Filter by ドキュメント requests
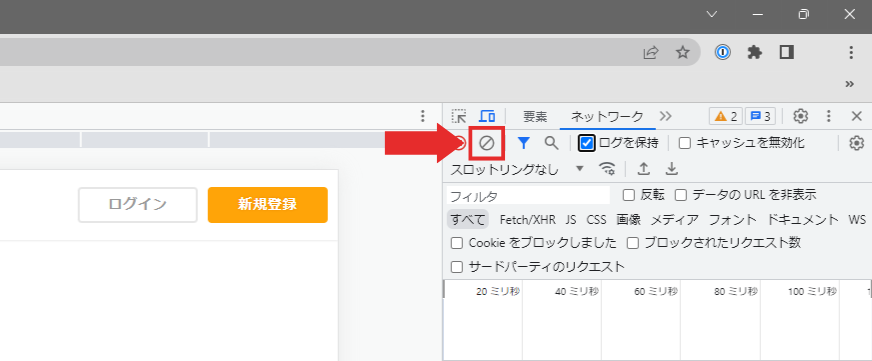 tap(802, 220)
